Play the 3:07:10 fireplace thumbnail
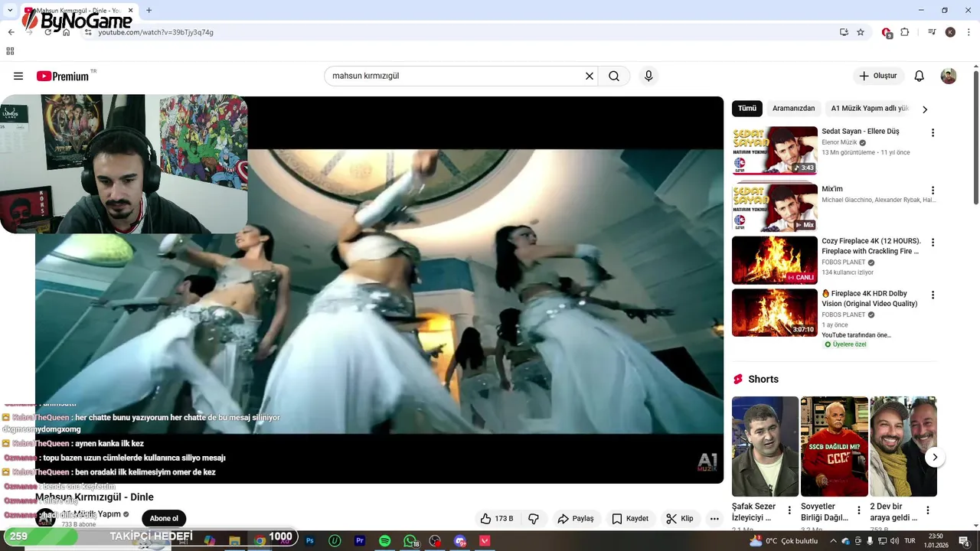The height and width of the screenshot is (551, 980). coord(775,312)
